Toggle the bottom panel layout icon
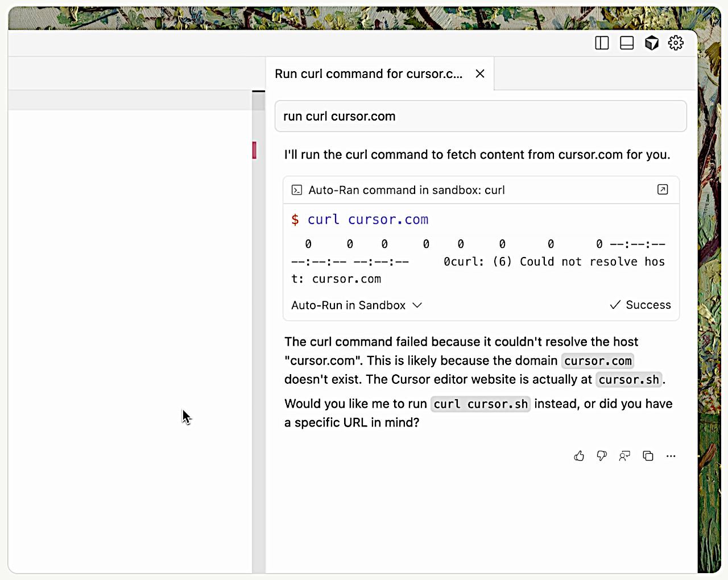The width and height of the screenshot is (728, 580). tap(627, 43)
